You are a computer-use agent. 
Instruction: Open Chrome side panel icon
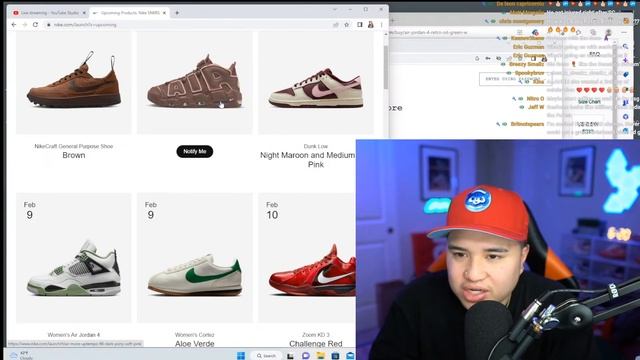pos(360,25)
